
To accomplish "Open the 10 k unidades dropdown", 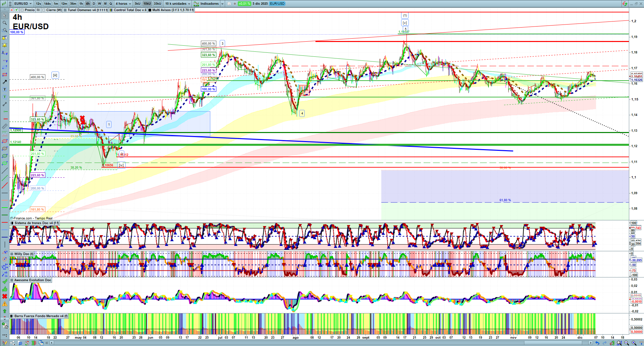I will (177, 4).
